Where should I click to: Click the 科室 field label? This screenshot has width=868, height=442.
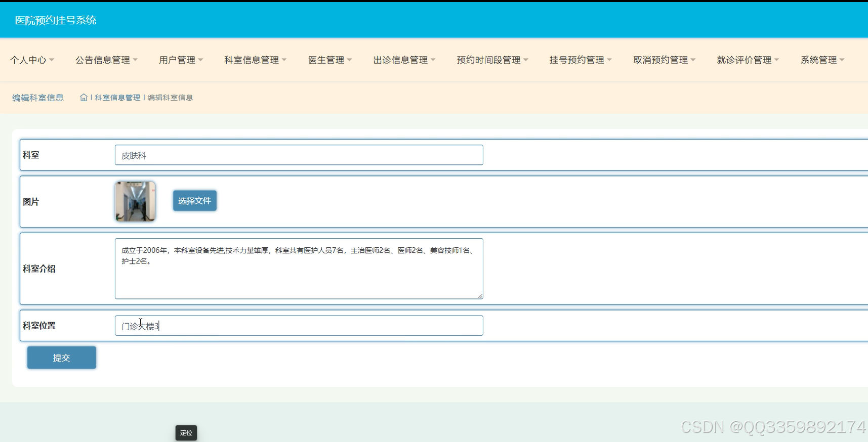tap(31, 155)
